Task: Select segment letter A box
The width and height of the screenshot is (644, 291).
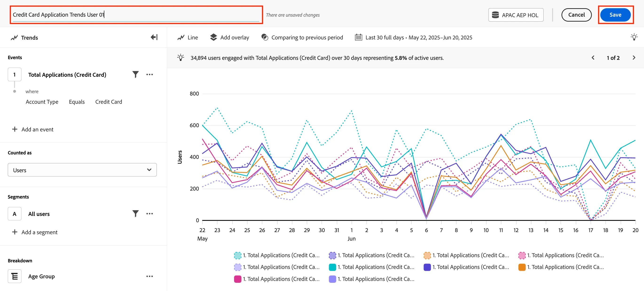Action: point(15,214)
